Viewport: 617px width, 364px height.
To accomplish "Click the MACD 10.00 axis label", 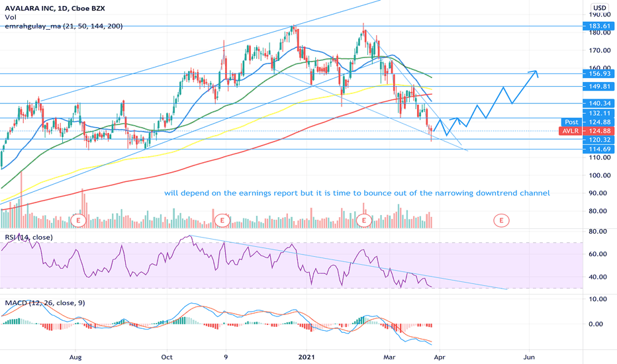I will [x=597, y=299].
